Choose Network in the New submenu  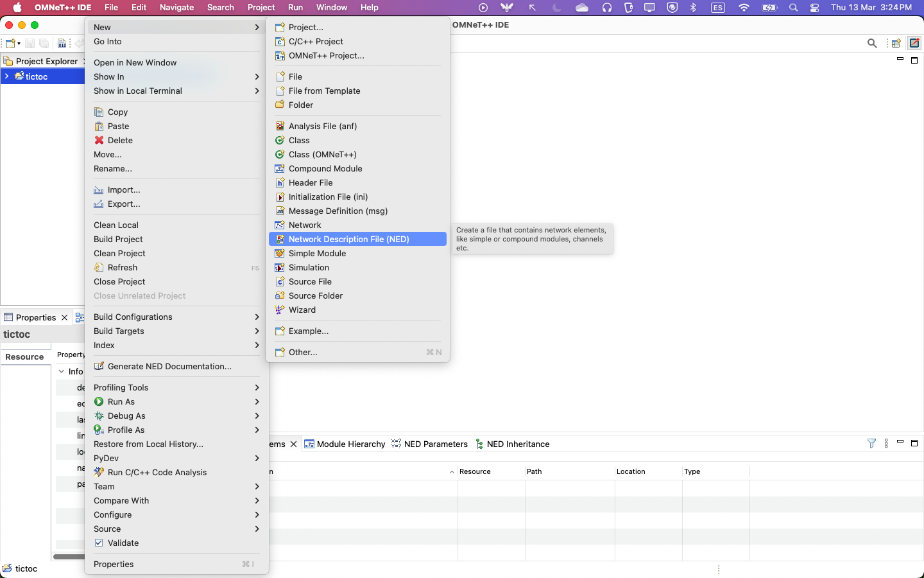click(357, 225)
